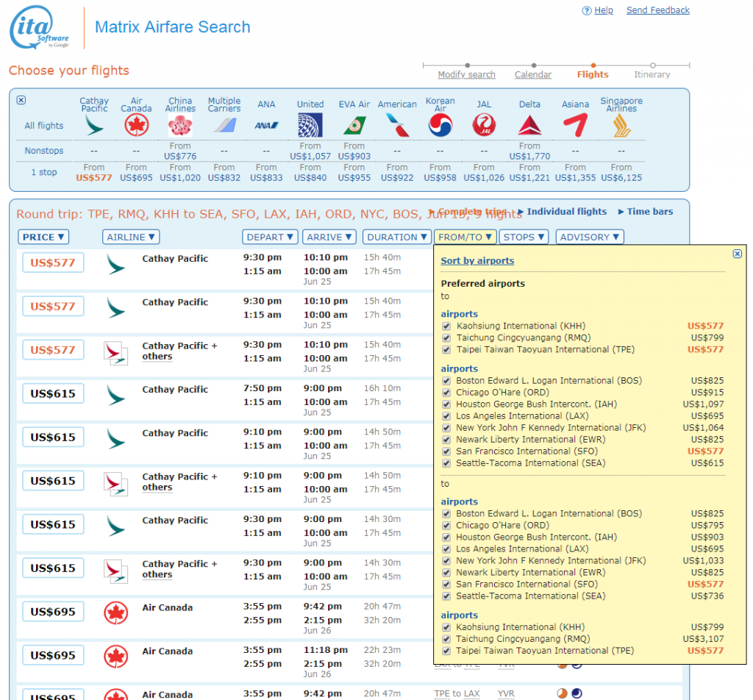Uncheck Chicago O'Hare (ORD) priced US$795
753x700 pixels.
point(446,526)
